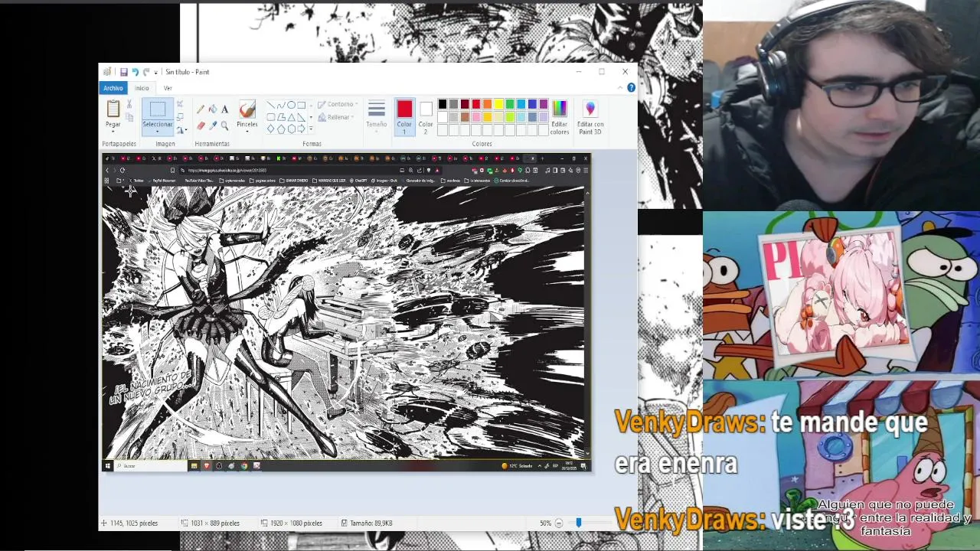The width and height of the screenshot is (980, 551).
Task: Switch to the Ver ribbon tab
Action: pos(168,88)
